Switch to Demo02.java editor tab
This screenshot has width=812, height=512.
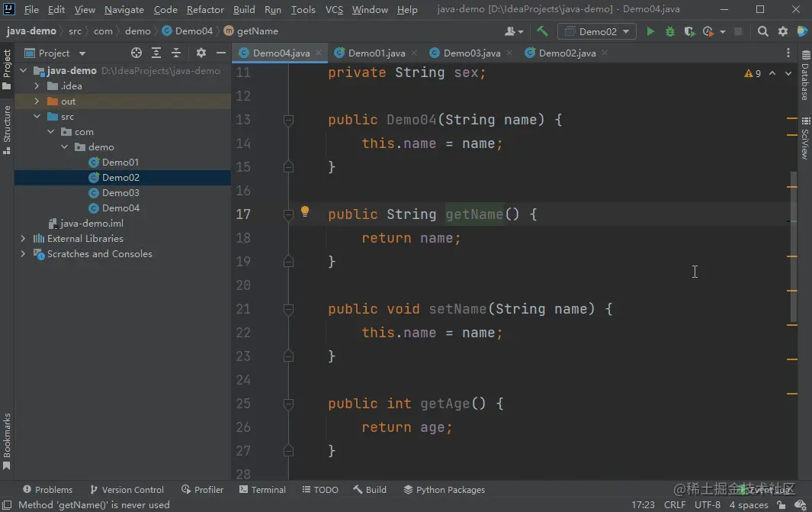click(566, 53)
